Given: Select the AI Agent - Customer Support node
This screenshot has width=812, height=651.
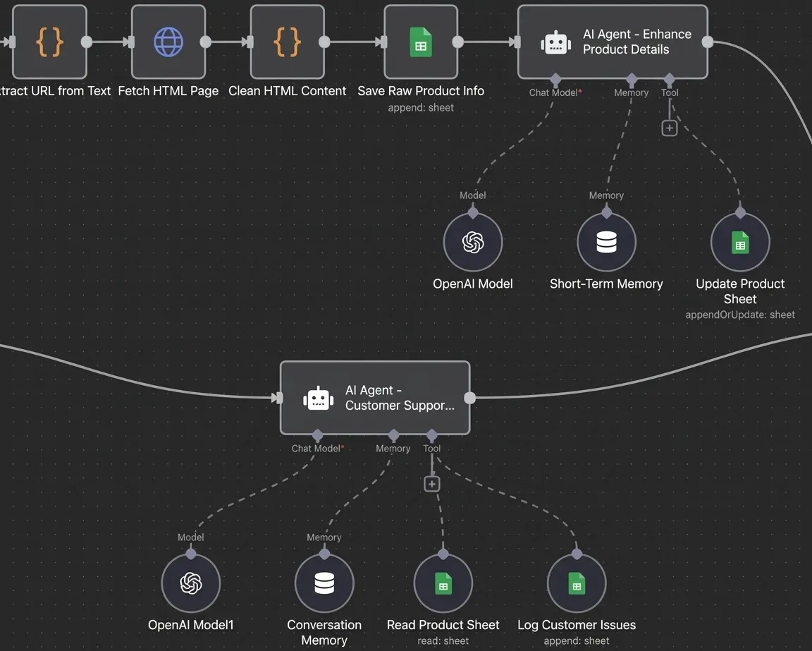Looking at the screenshot, I should tap(375, 398).
